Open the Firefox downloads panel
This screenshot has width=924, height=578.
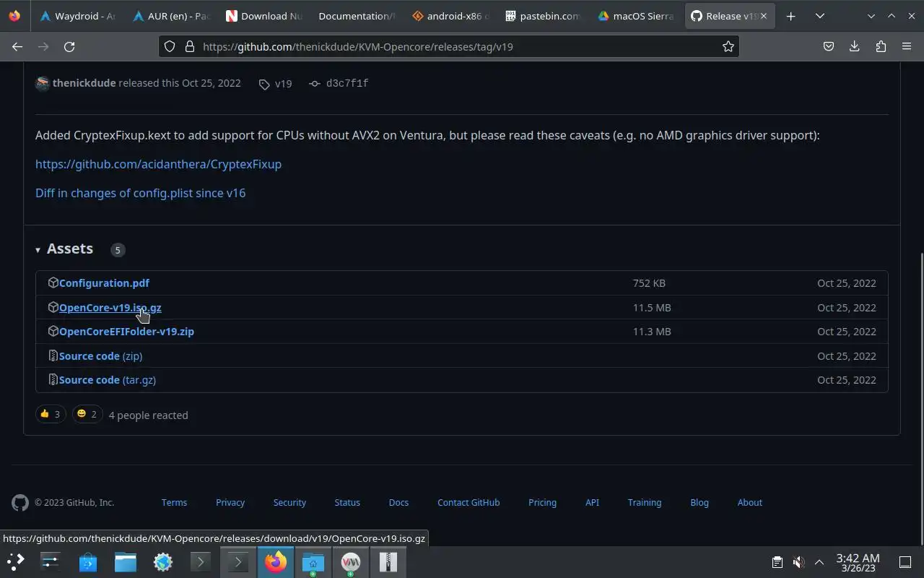(x=855, y=46)
